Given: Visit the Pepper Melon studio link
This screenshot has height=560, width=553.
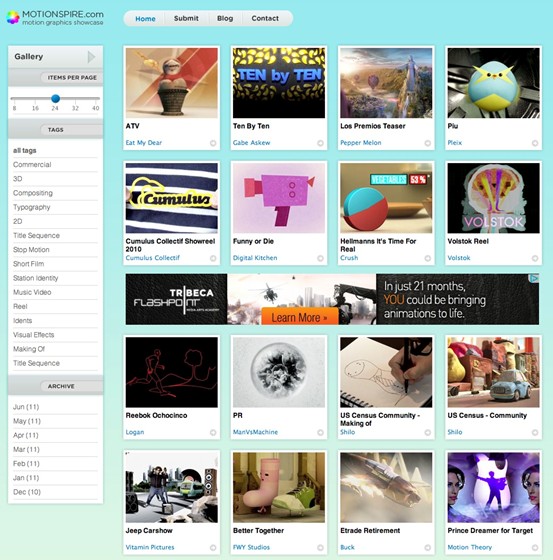Looking at the screenshot, I should tap(361, 143).
